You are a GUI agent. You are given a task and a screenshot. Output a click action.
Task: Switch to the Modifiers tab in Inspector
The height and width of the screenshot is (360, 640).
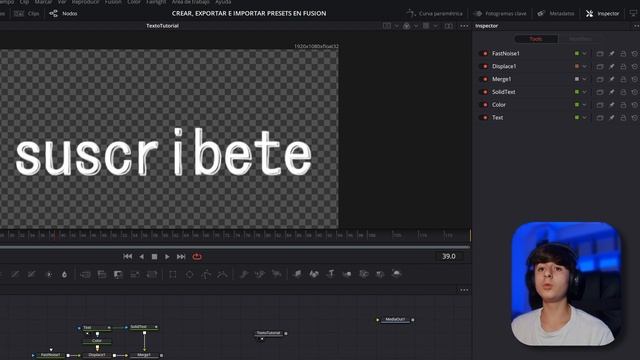pos(580,39)
